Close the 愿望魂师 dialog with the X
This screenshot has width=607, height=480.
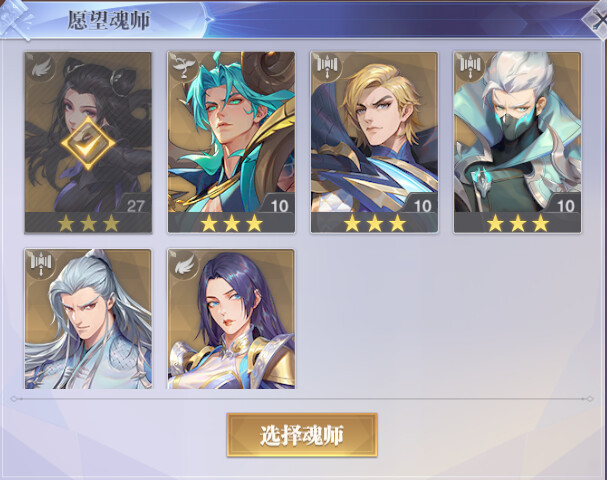[x=596, y=20]
